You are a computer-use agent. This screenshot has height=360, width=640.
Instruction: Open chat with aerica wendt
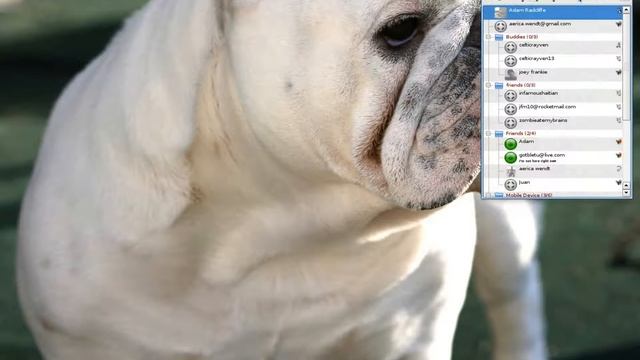(534, 169)
